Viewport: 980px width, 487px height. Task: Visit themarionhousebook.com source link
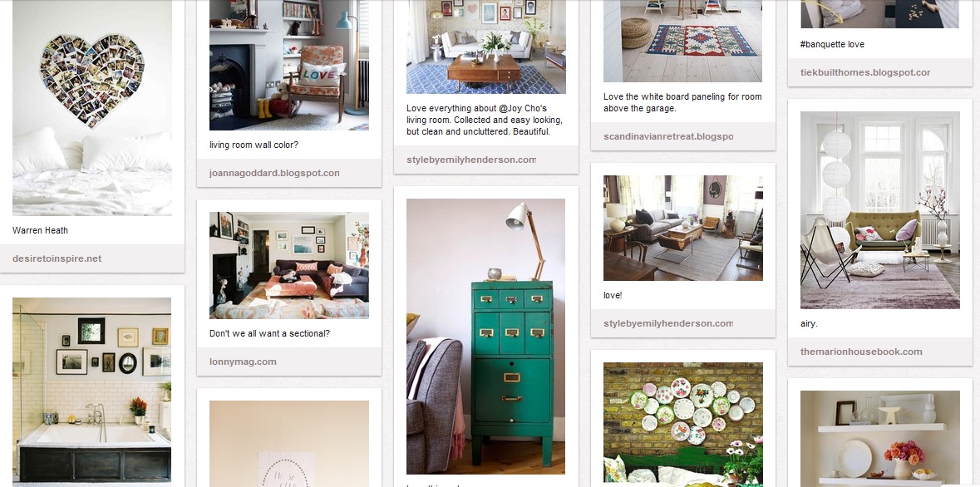861,352
